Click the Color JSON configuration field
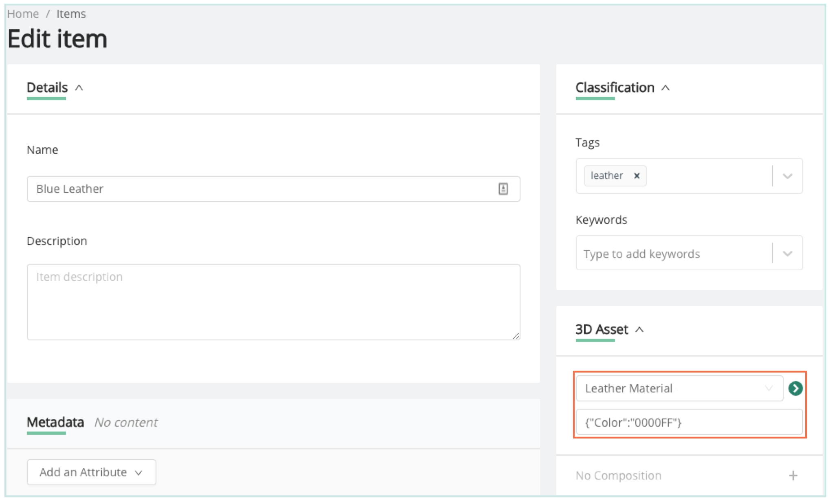Image resolution: width=830 pixels, height=504 pixels. click(x=688, y=423)
